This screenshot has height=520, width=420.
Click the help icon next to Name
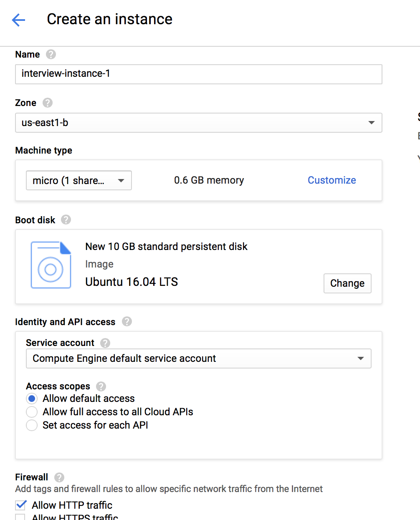pyautogui.click(x=51, y=55)
